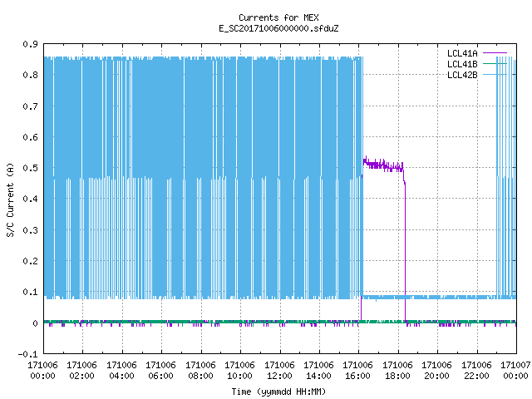The width and height of the screenshot is (532, 399).
Task: Click the '171006 02:00' x-axis tick label
Action: (81, 371)
